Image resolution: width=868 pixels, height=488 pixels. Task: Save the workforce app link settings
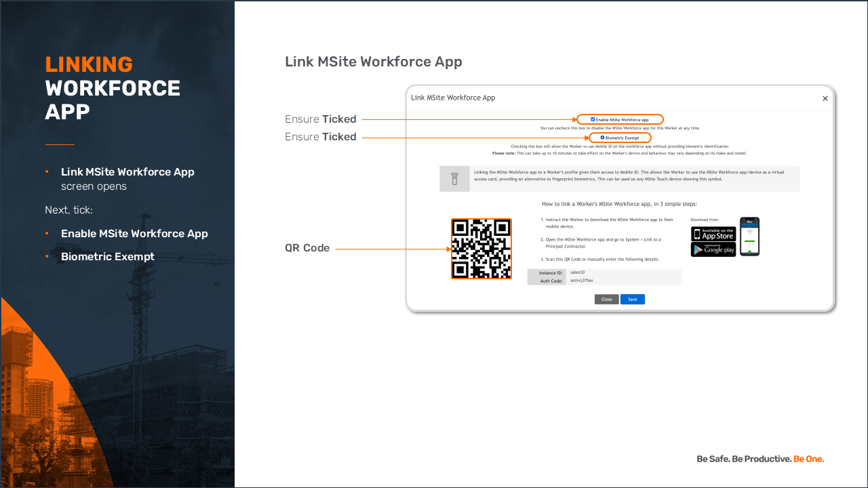(632, 299)
